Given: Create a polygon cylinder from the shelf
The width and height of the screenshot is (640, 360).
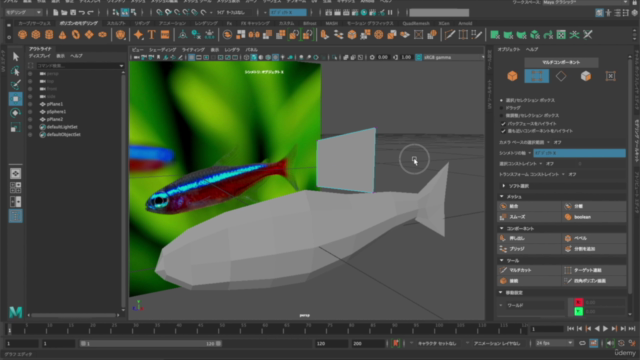Looking at the screenshot, I should 49,35.
